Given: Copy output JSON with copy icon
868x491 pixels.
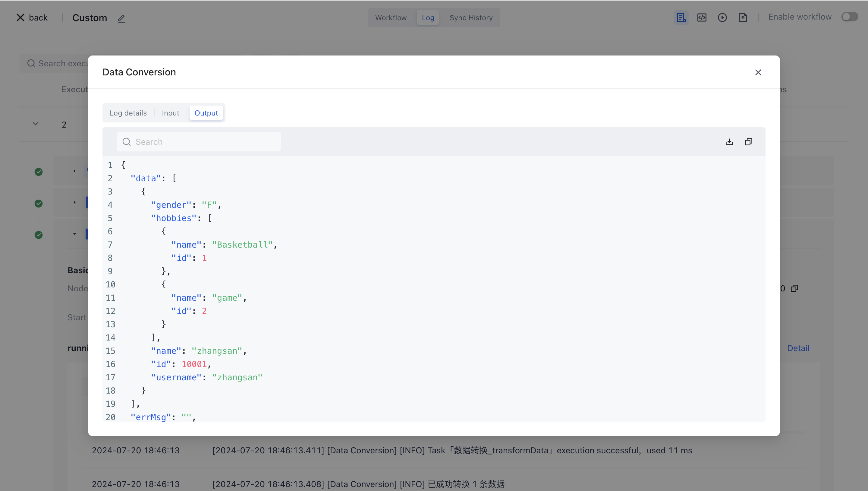Looking at the screenshot, I should [748, 142].
